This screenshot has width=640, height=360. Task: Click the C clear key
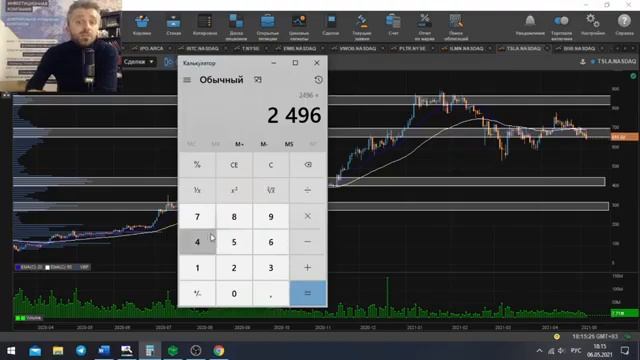point(271,165)
